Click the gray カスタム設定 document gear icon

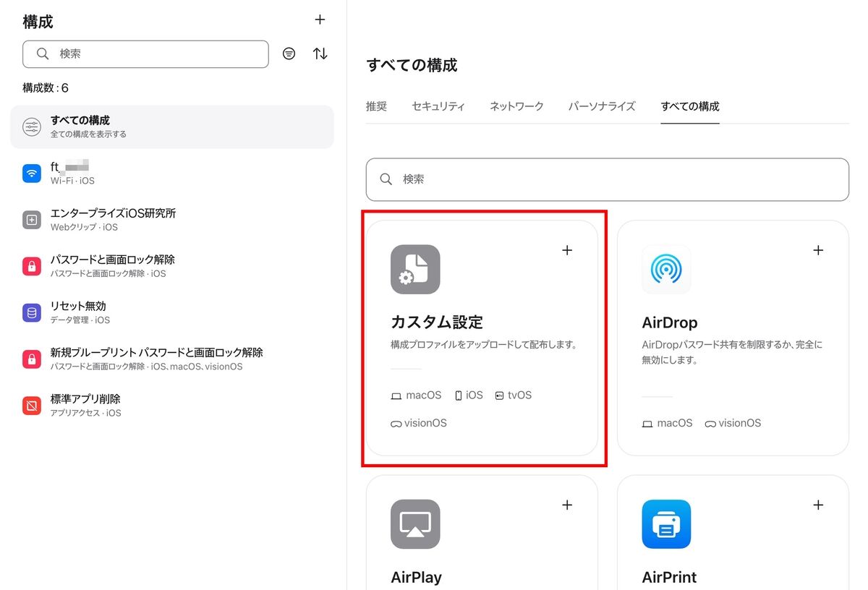tap(415, 270)
